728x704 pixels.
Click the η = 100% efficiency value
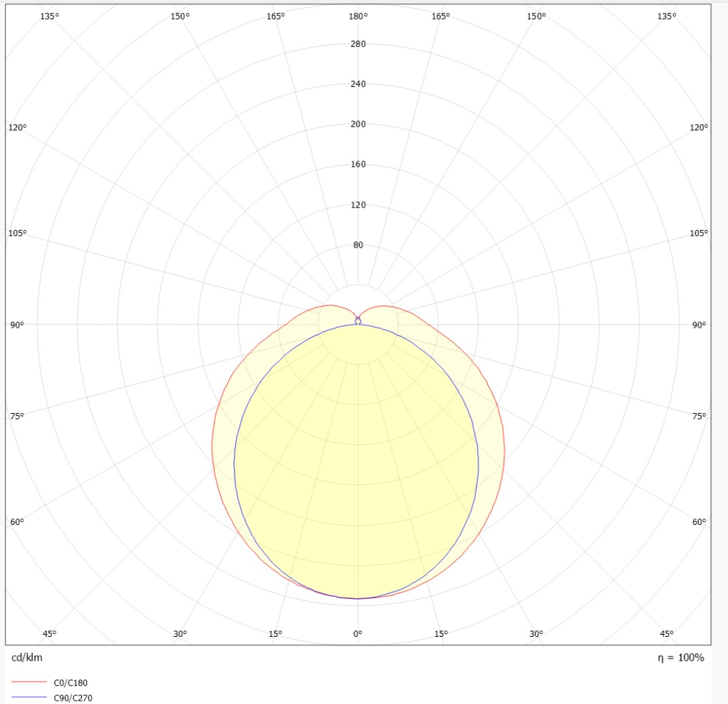coord(681,657)
